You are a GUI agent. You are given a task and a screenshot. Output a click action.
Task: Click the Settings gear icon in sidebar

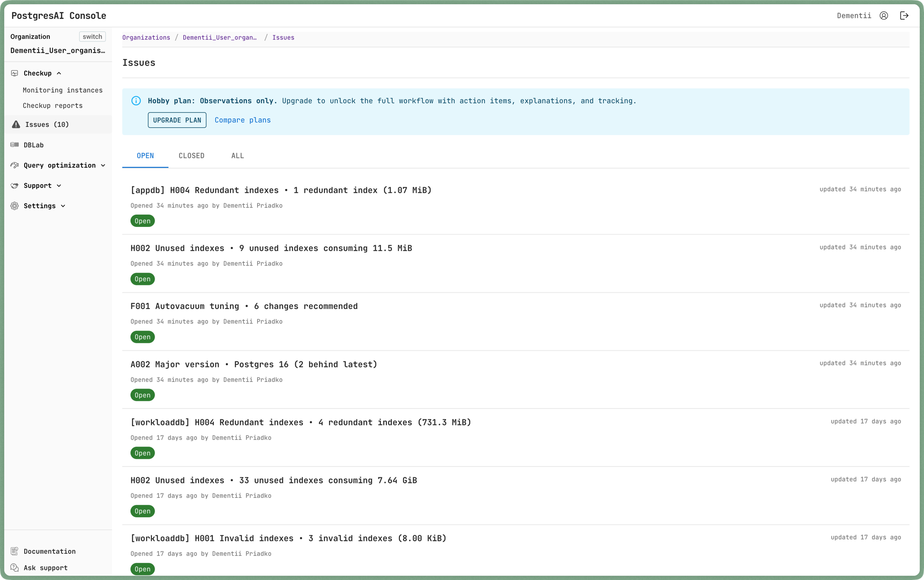coord(14,206)
